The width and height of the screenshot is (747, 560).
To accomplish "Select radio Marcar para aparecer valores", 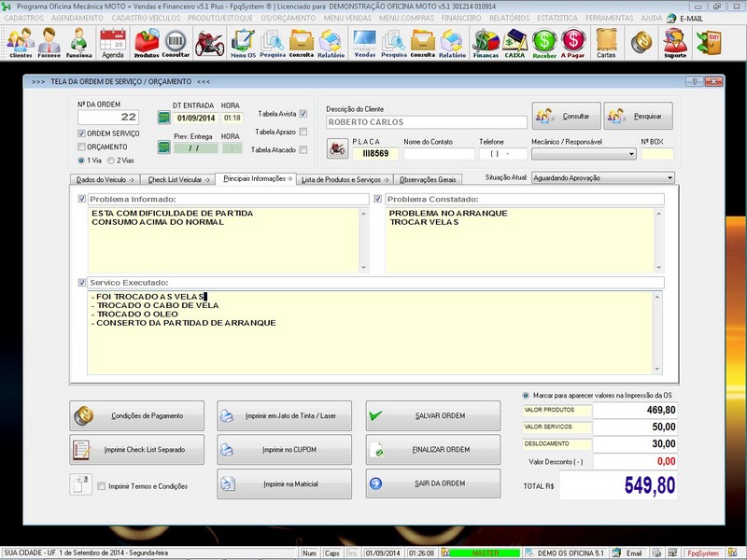I will (526, 395).
